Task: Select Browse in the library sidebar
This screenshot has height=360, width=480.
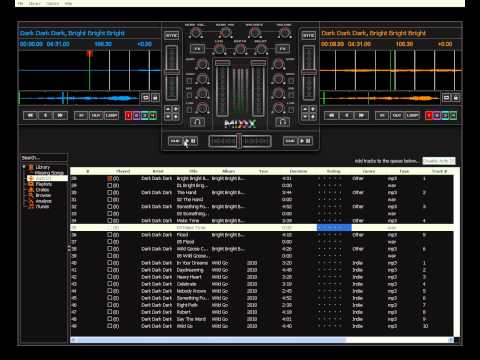Action: click(x=43, y=195)
